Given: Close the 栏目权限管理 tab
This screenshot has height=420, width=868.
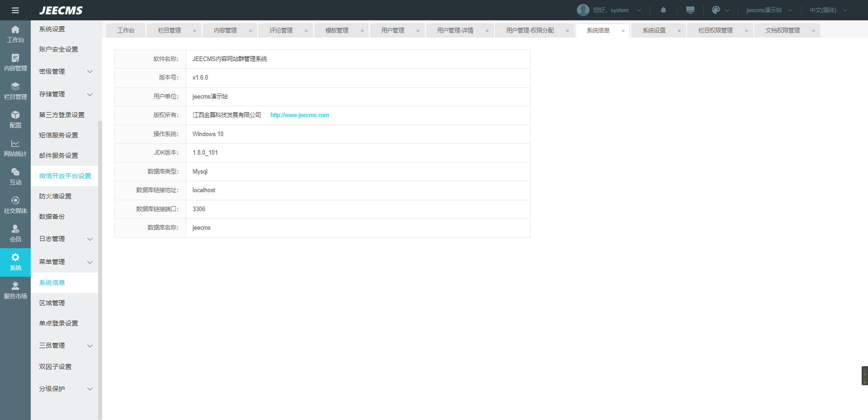Looking at the screenshot, I should tap(746, 31).
